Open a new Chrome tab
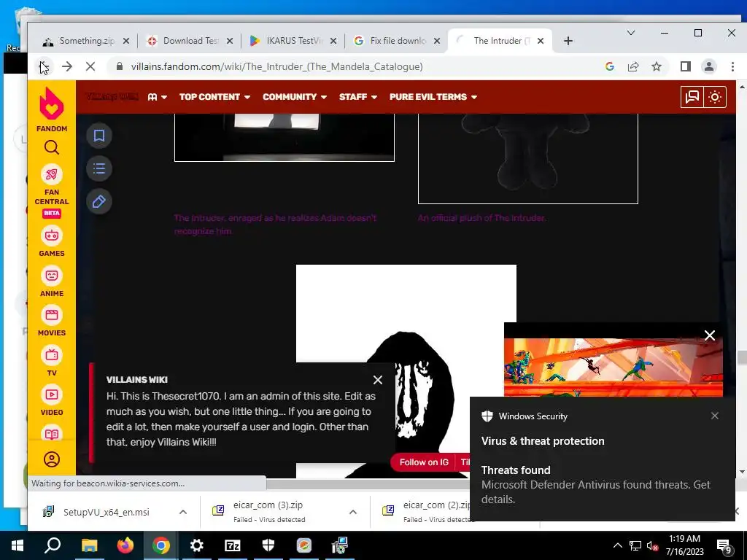The height and width of the screenshot is (560, 747). point(568,41)
